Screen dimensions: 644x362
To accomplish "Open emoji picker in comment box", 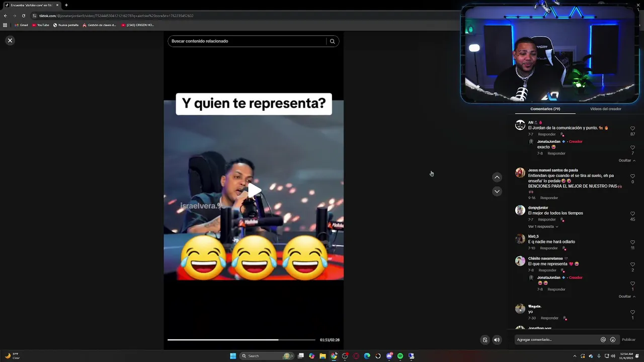I will (612, 340).
